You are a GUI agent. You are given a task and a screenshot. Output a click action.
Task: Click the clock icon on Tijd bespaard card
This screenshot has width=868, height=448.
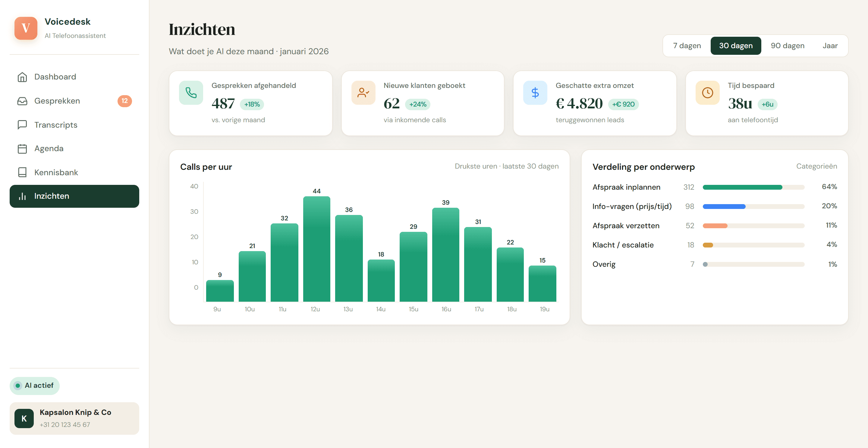(707, 92)
